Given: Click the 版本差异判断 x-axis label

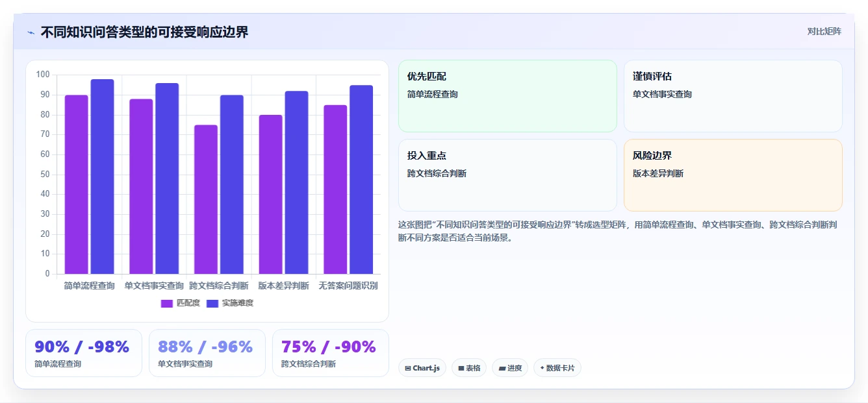Looking at the screenshot, I should (284, 286).
